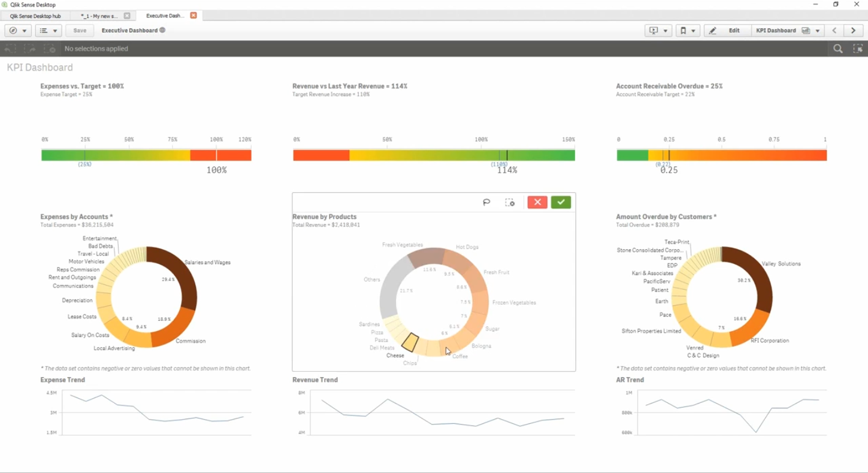Viewport: 868px width, 473px height.
Task: Click the bookmark icon in the toolbar
Action: [x=684, y=30]
